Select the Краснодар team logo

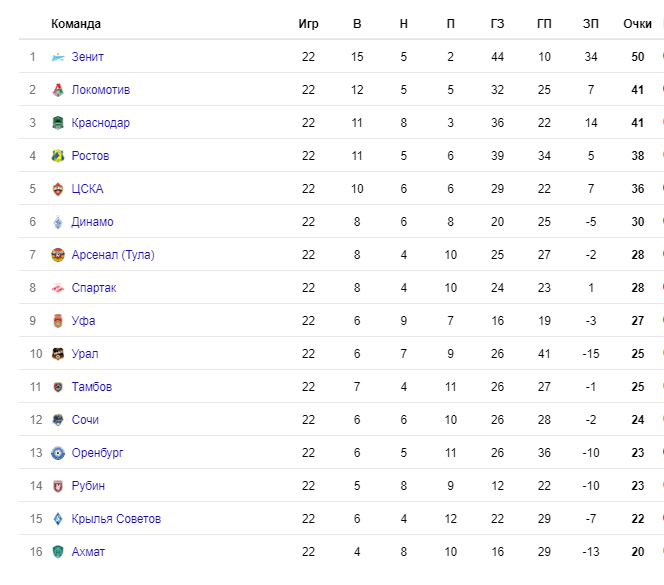58,123
